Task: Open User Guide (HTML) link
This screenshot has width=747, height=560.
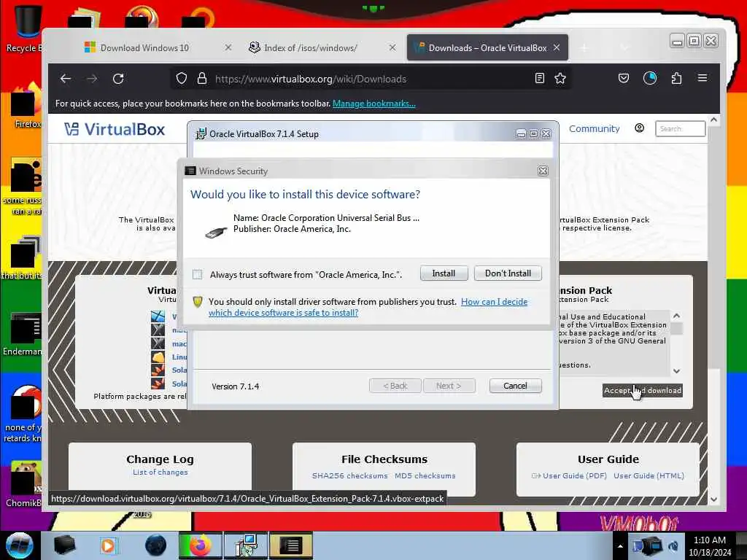Action: click(649, 475)
